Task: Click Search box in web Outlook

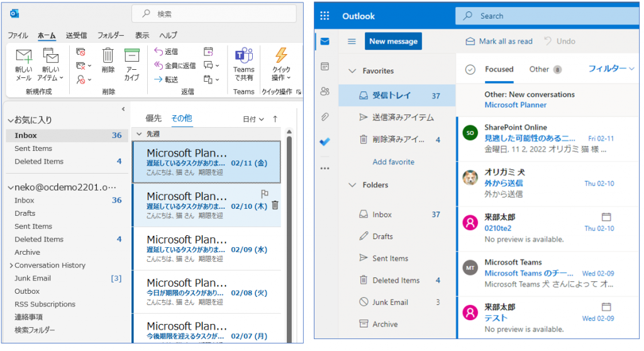Action: (547, 16)
